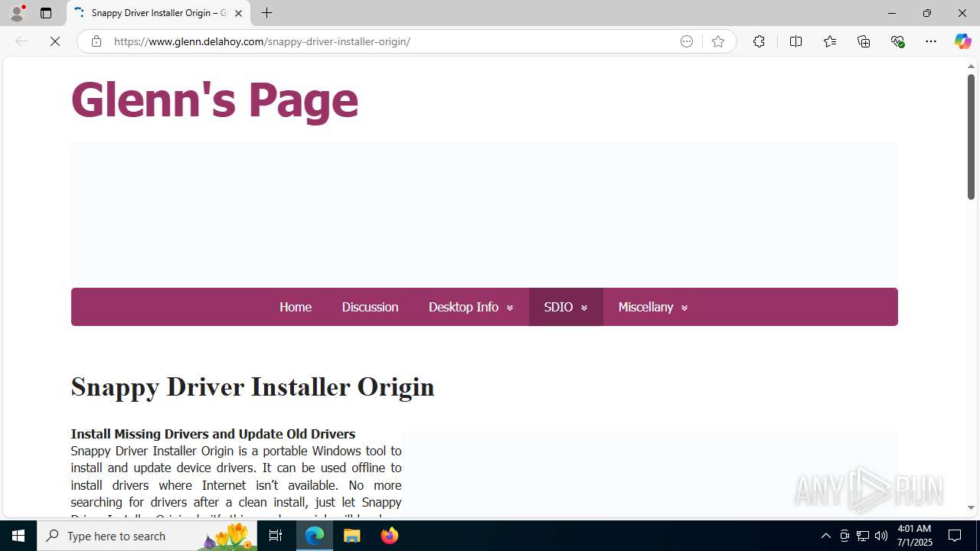Go back to the previous page
980x551 pixels.
pos(21,41)
